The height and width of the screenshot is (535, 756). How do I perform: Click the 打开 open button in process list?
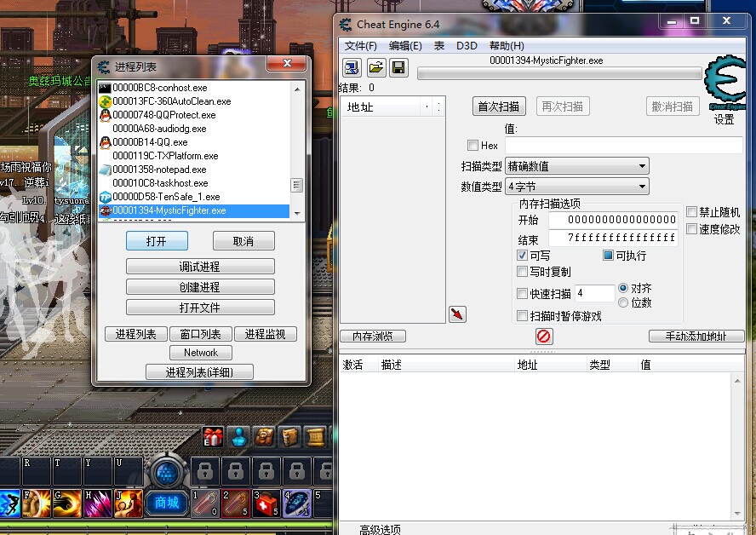(157, 241)
